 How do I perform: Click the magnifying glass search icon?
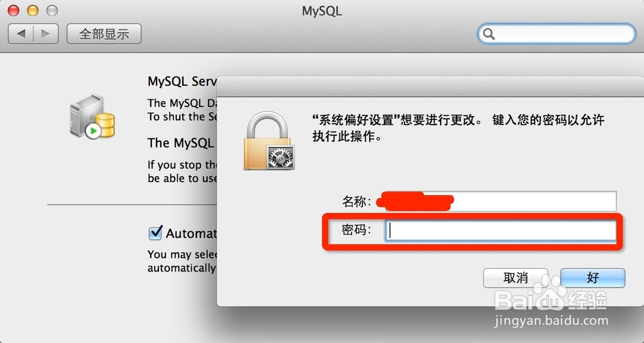click(x=489, y=34)
